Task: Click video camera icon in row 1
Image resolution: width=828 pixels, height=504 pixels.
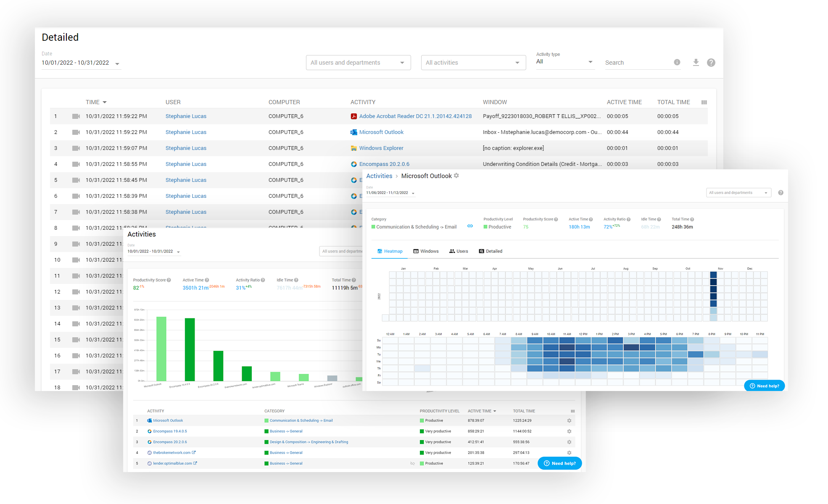Action: (x=76, y=116)
